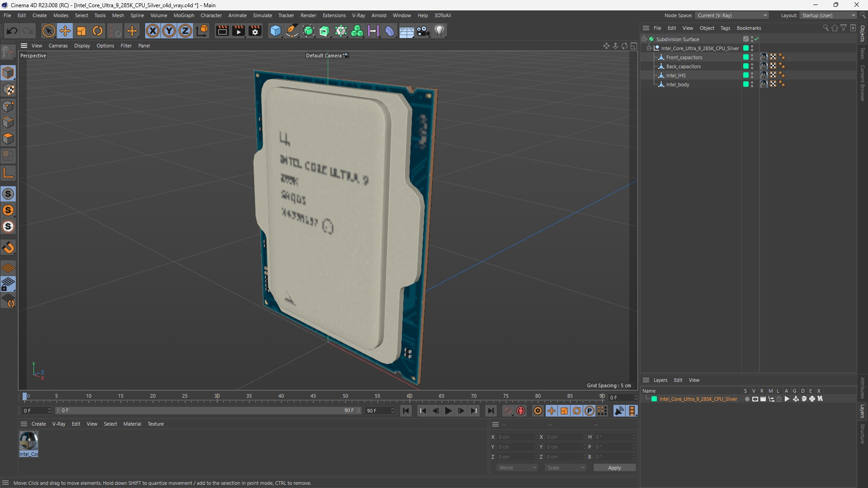Toggle Subdivision Surface enable checkmark
The height and width of the screenshot is (488, 868).
click(756, 39)
